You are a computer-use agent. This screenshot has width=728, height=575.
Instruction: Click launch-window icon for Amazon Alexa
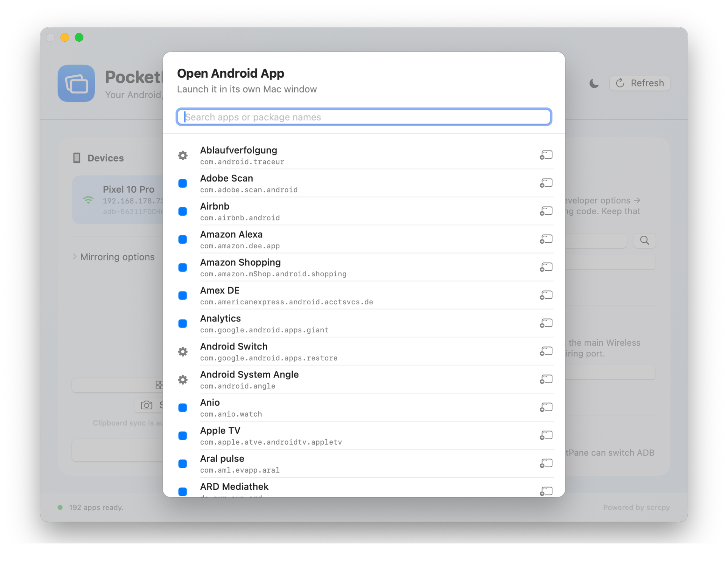546,239
